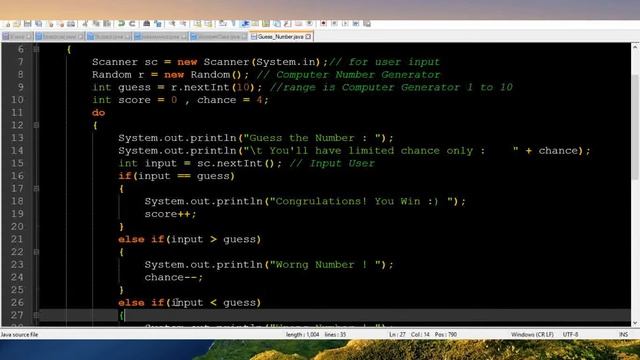The width and height of the screenshot is (640, 360).
Task: Collapse the block at line 27
Action: 36,315
